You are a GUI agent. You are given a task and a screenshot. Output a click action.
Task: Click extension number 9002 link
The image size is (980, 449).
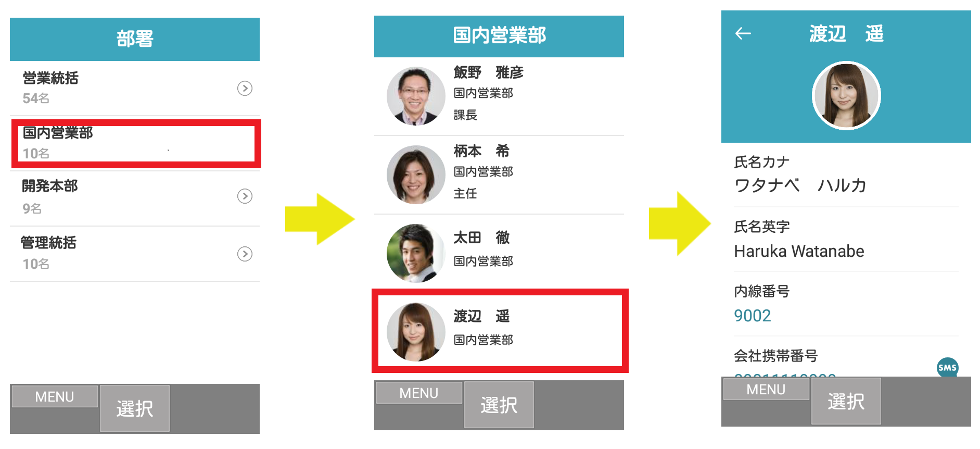[x=752, y=316]
